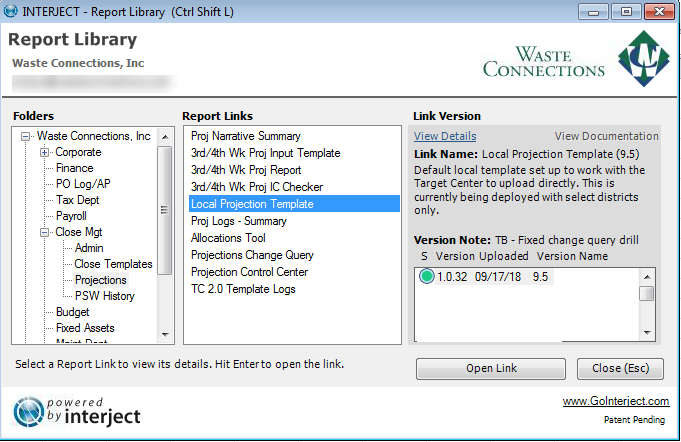This screenshot has height=442, width=681.
Task: Open the Finance folder
Action: click(75, 168)
